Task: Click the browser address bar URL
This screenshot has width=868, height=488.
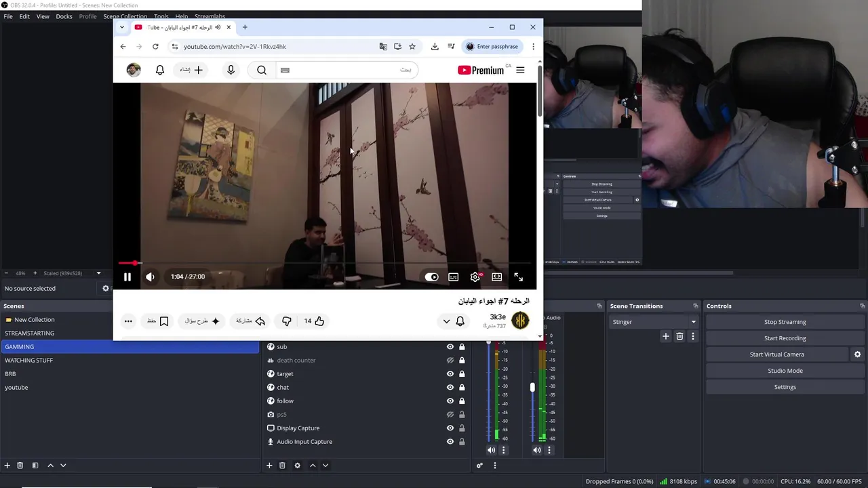Action: point(235,47)
